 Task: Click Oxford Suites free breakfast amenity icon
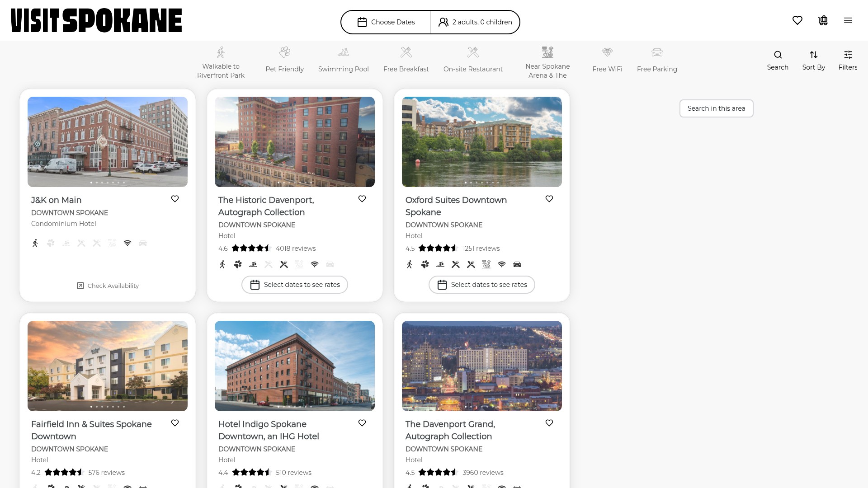[x=456, y=264]
